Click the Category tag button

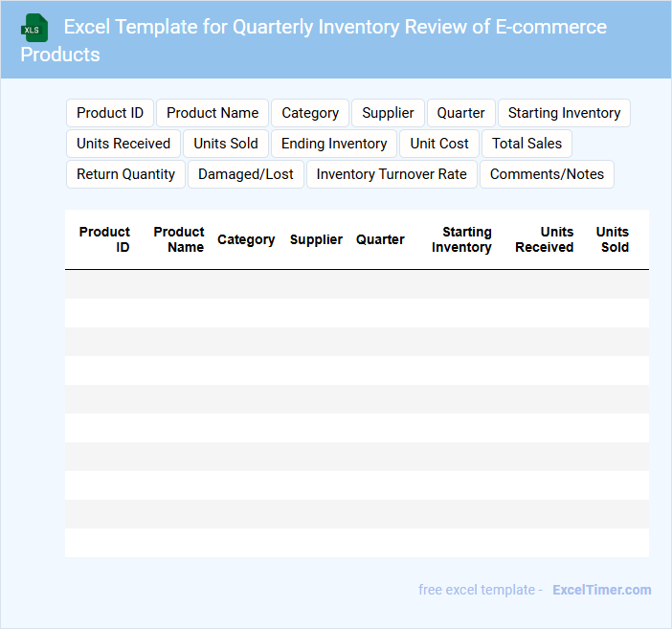pyautogui.click(x=310, y=113)
